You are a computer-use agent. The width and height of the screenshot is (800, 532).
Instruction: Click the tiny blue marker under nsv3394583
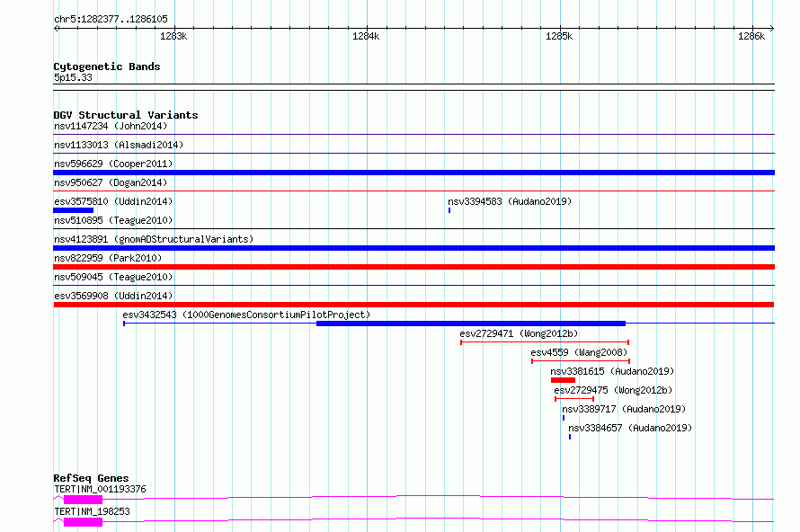[x=449, y=210]
